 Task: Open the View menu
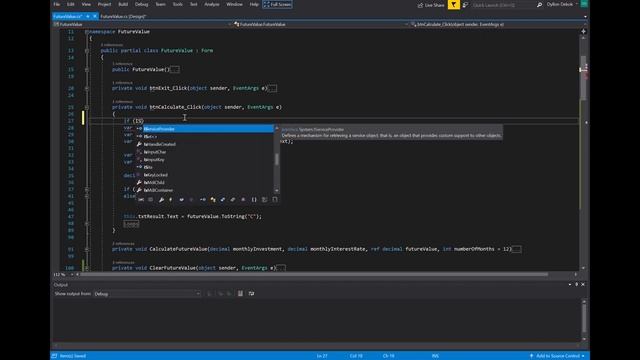click(x=86, y=4)
